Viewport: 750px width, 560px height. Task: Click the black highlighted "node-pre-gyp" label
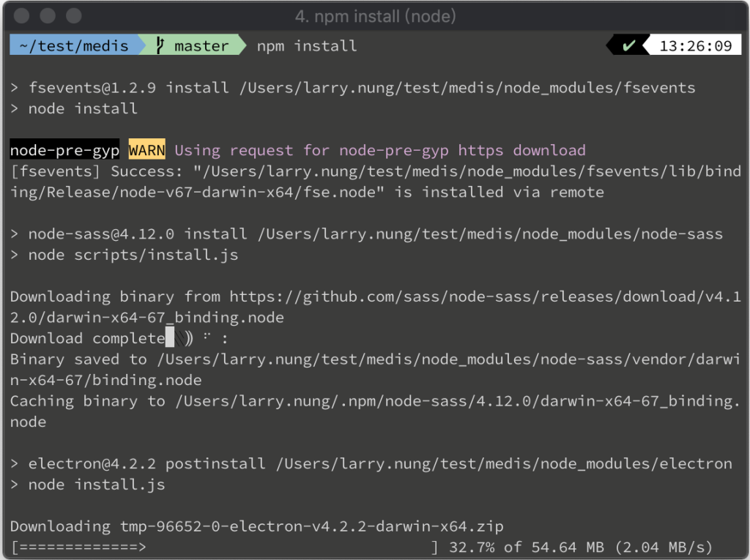(64, 150)
